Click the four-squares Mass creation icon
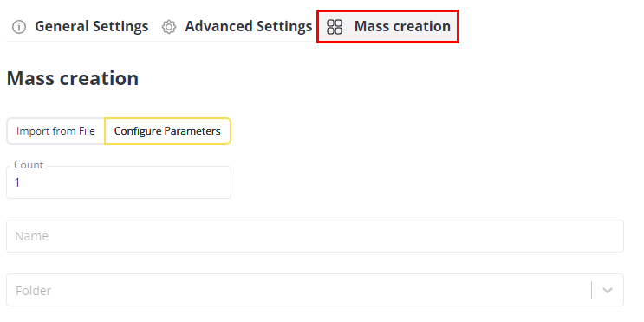644x322 pixels. pos(335,27)
